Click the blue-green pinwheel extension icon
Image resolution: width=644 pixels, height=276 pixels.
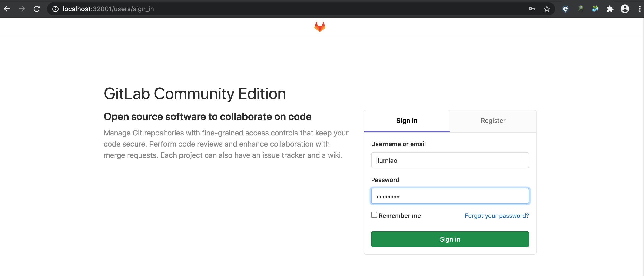595,9
